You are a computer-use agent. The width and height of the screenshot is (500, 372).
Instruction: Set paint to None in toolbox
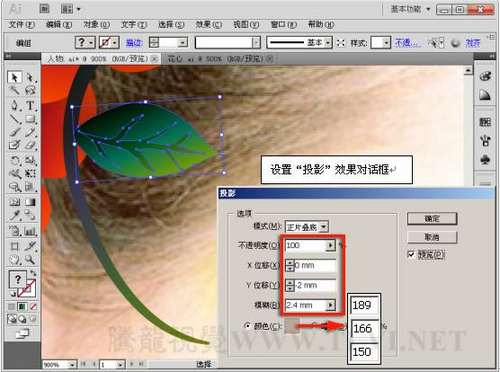(x=33, y=306)
